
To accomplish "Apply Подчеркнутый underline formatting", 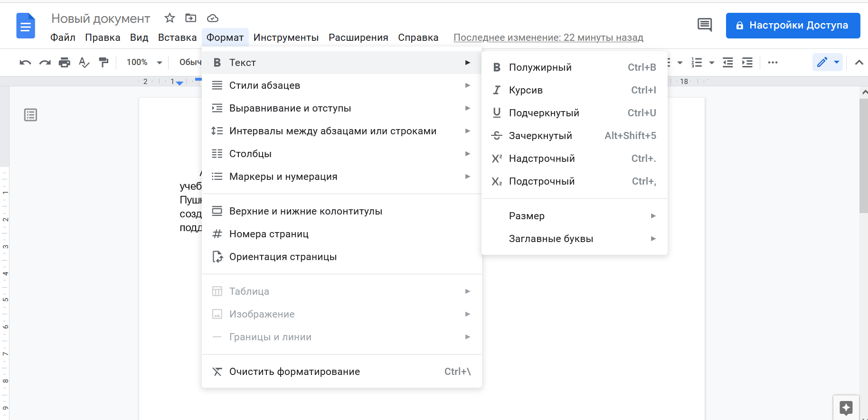I will coord(575,113).
